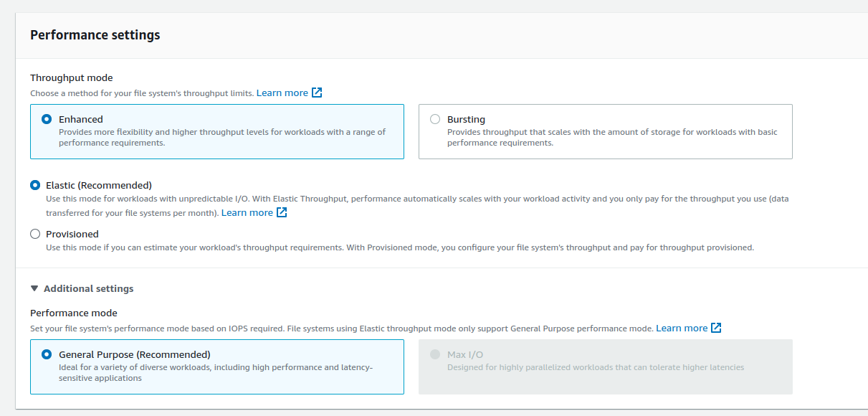Image resolution: width=868 pixels, height=416 pixels.
Task: Click the disabled Max I/O option card
Action: pyautogui.click(x=604, y=367)
